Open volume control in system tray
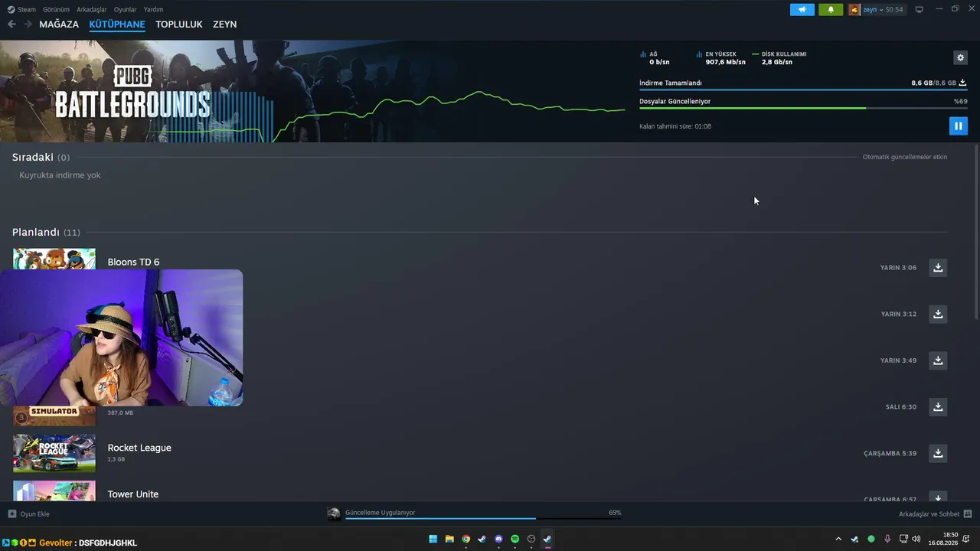980x551 pixels. [916, 539]
